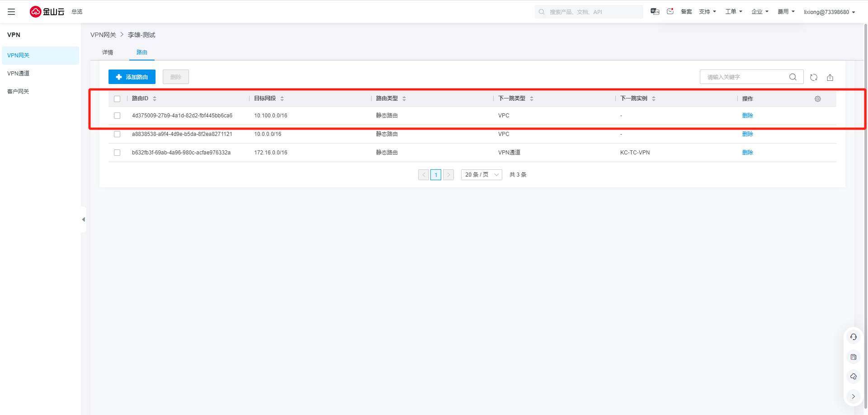Expand the 费用 dropdown in header
Screen dimensions: 868x415
[x=786, y=12]
